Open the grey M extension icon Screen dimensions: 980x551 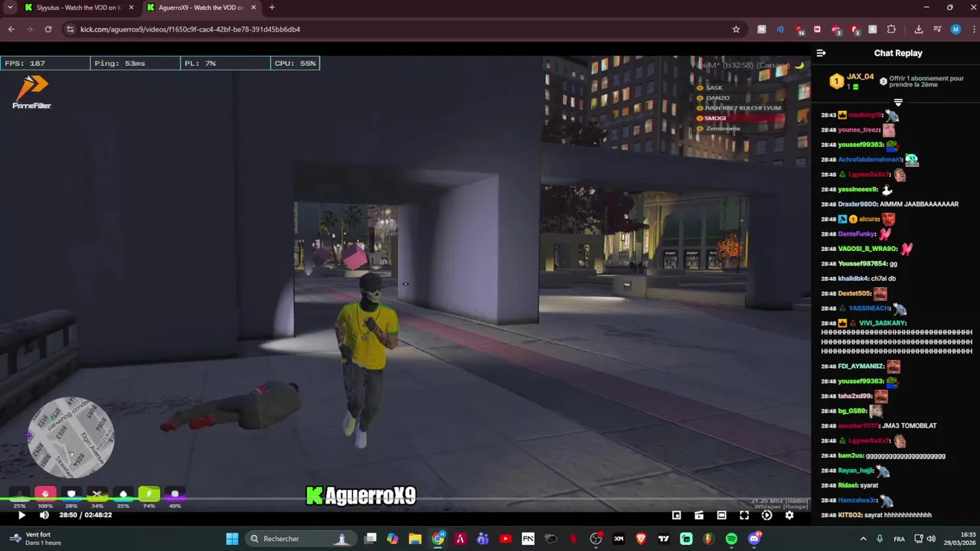(x=762, y=29)
